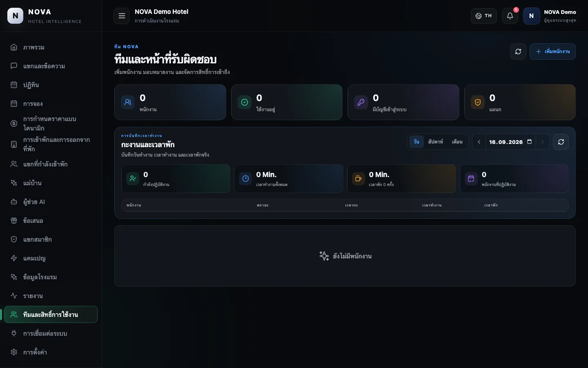Click the coffee cup icon on เวลาพัก card
The image size is (588, 368).
[358, 179]
